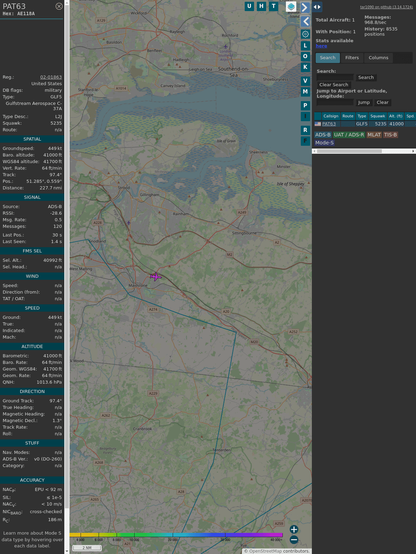
Task: Open the tar1090 on github link
Action: pyautogui.click(x=386, y=7)
